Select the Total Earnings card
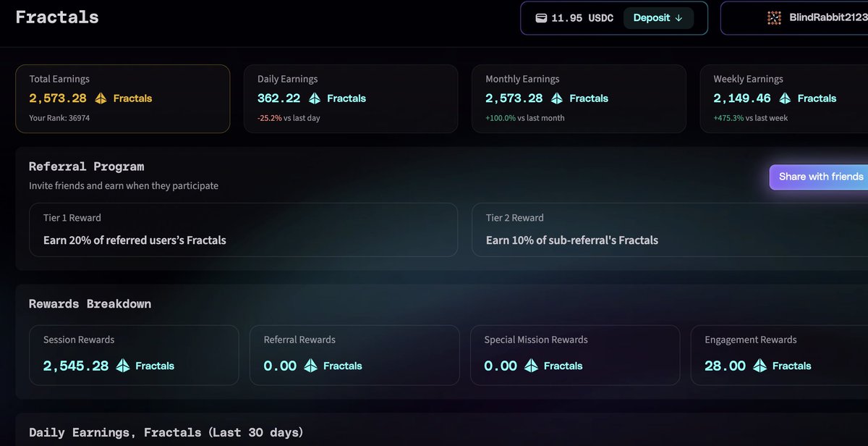 pos(123,98)
